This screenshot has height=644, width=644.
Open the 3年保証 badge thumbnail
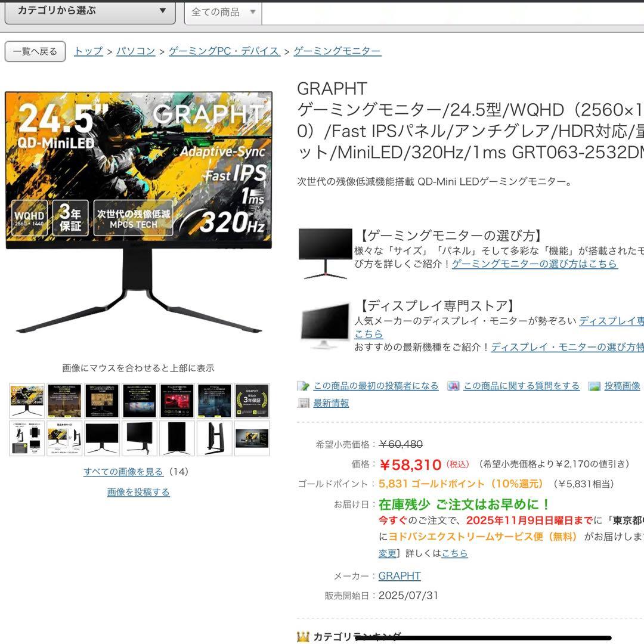click(252, 400)
